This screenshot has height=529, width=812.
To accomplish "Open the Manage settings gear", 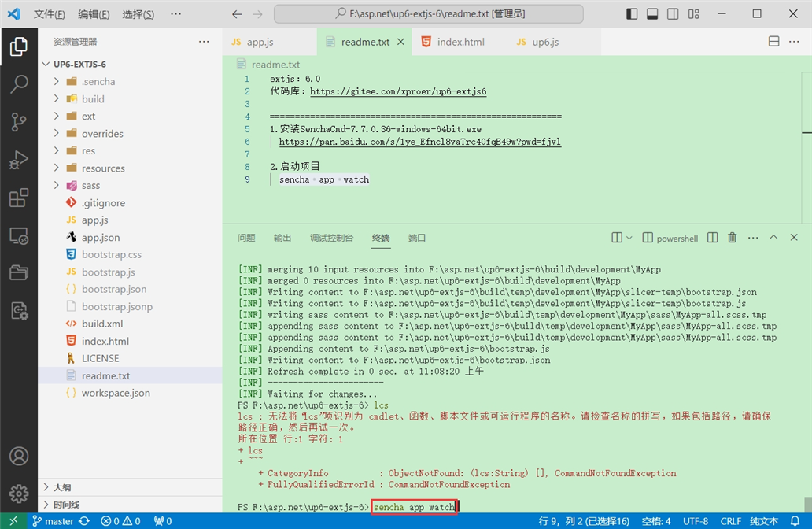I will click(x=19, y=494).
